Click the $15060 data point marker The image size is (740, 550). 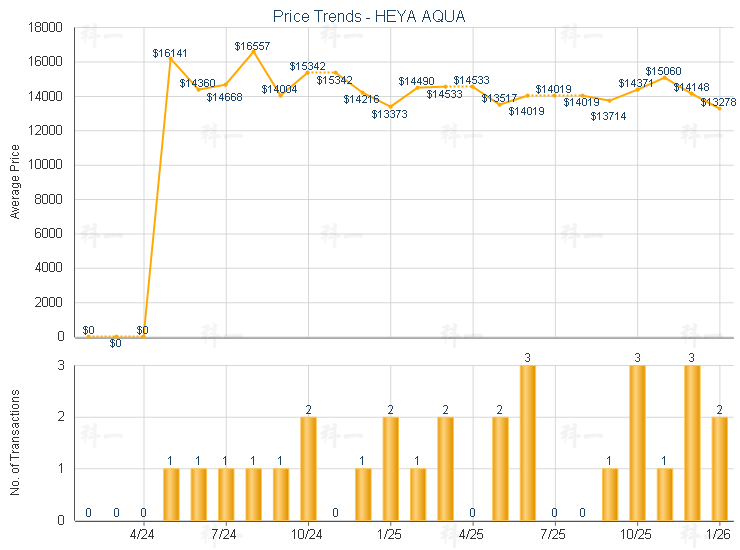tap(665, 78)
